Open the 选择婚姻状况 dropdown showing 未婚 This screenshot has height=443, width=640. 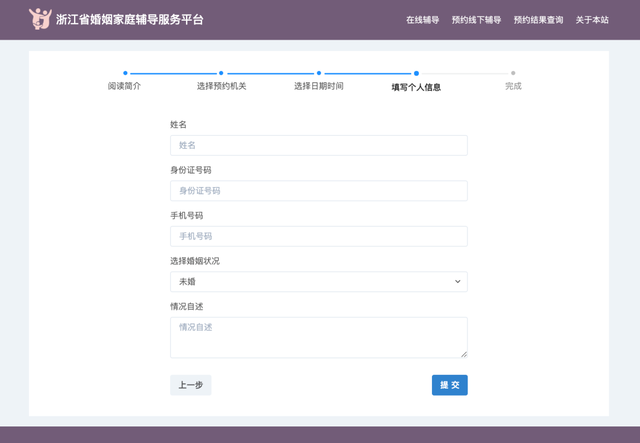click(x=319, y=282)
